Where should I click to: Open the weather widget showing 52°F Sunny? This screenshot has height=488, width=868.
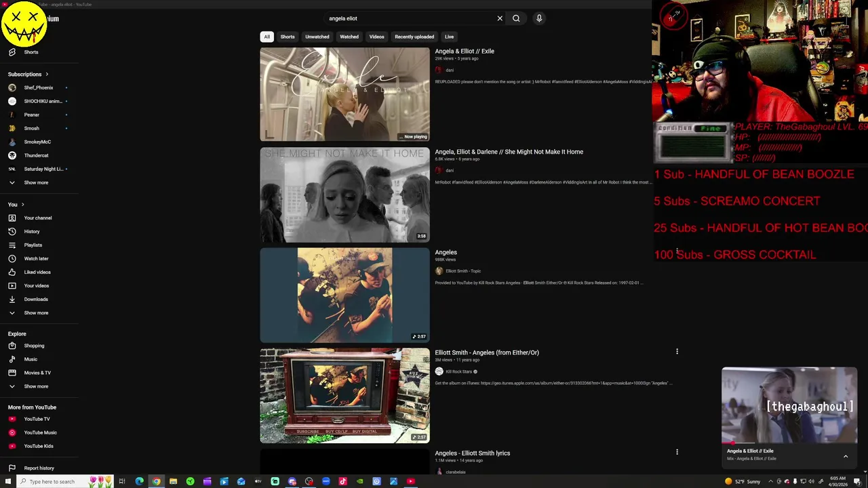(x=743, y=482)
